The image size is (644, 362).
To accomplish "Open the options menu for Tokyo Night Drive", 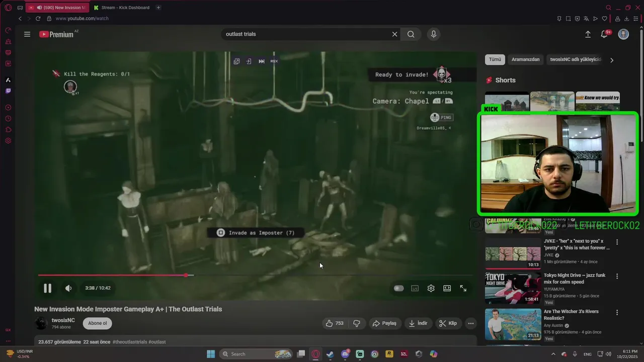I will (617, 276).
